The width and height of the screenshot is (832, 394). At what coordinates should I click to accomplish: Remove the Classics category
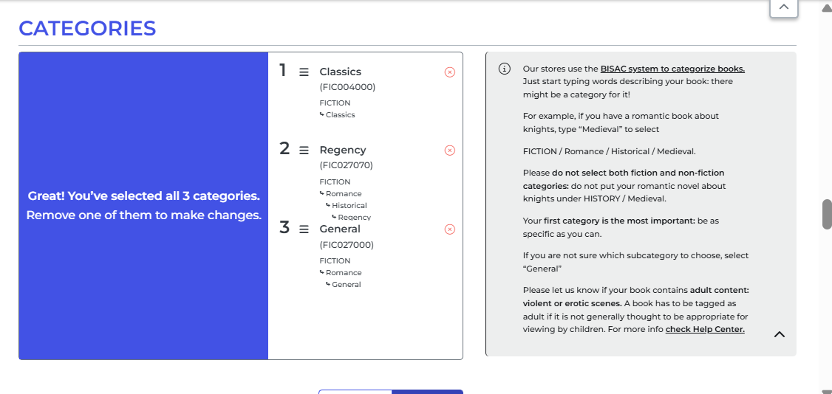tap(449, 72)
